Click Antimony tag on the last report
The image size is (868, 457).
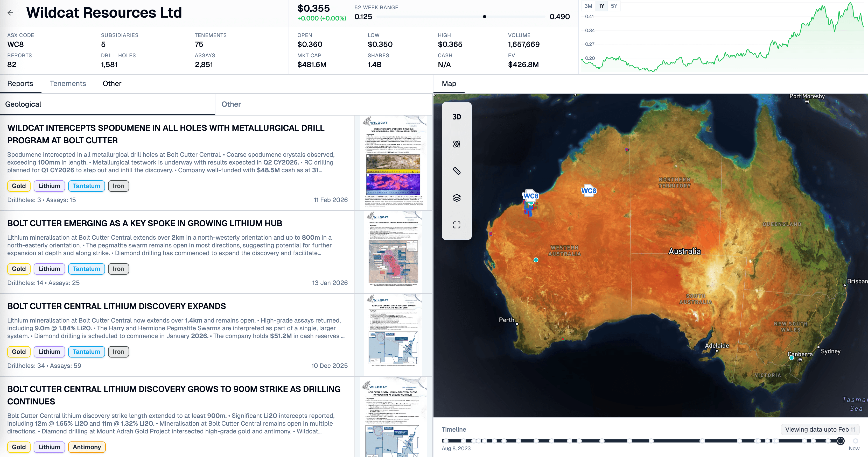[87, 447]
